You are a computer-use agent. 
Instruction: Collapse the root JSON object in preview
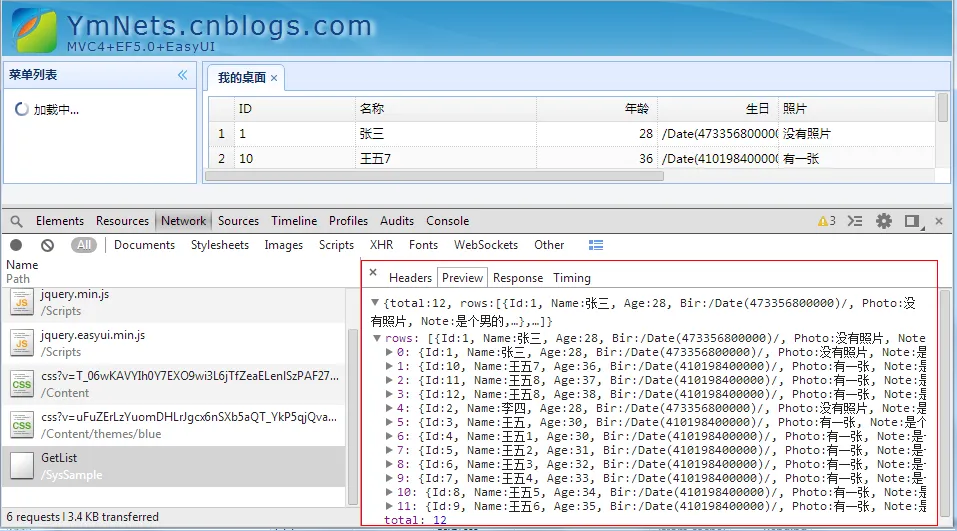click(x=375, y=303)
